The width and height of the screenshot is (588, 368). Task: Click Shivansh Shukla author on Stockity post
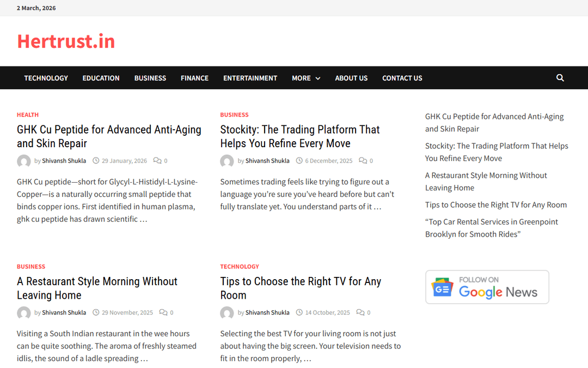[267, 161]
